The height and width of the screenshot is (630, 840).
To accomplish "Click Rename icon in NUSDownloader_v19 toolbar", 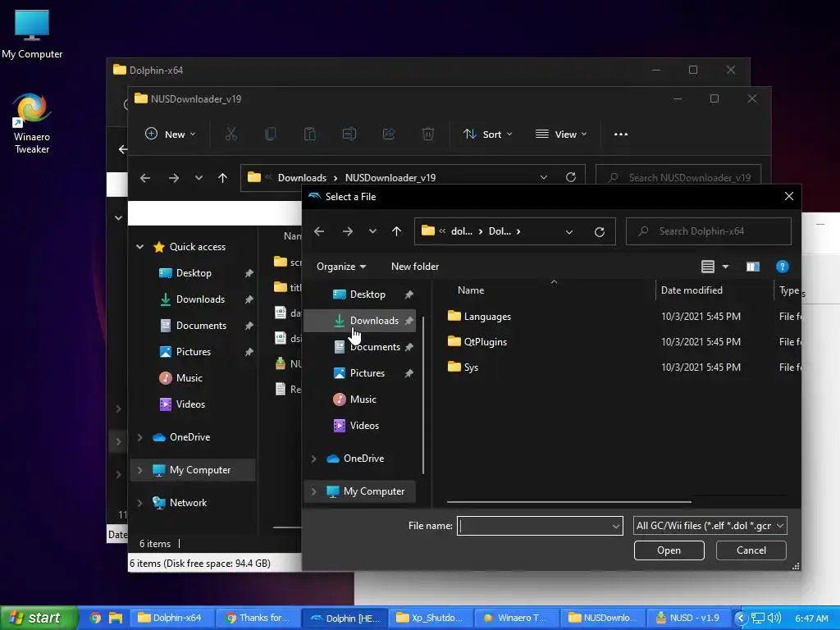I will (x=349, y=134).
